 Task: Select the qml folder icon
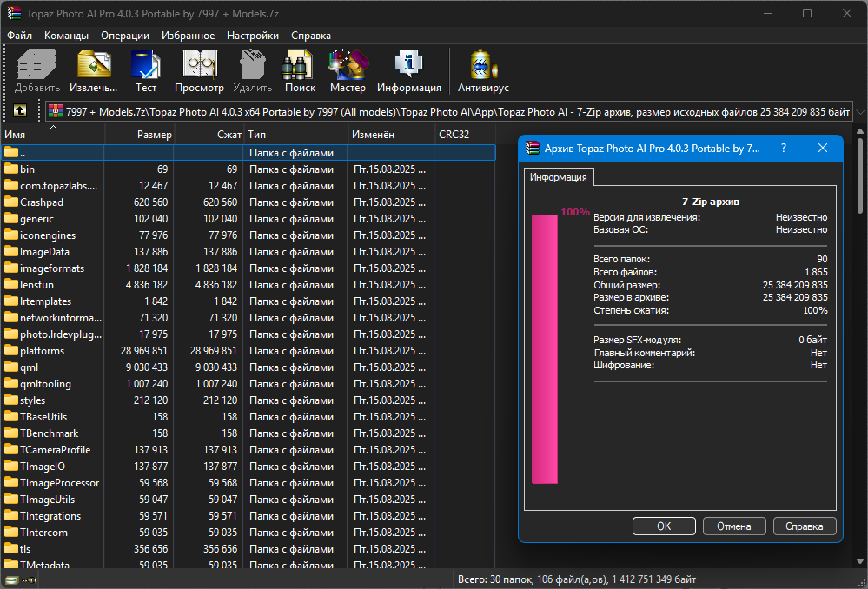(11, 367)
